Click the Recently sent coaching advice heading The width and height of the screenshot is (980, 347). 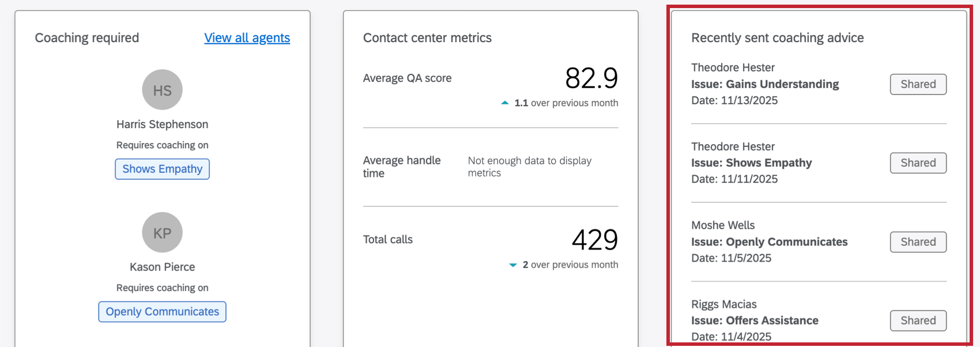pyautogui.click(x=778, y=37)
